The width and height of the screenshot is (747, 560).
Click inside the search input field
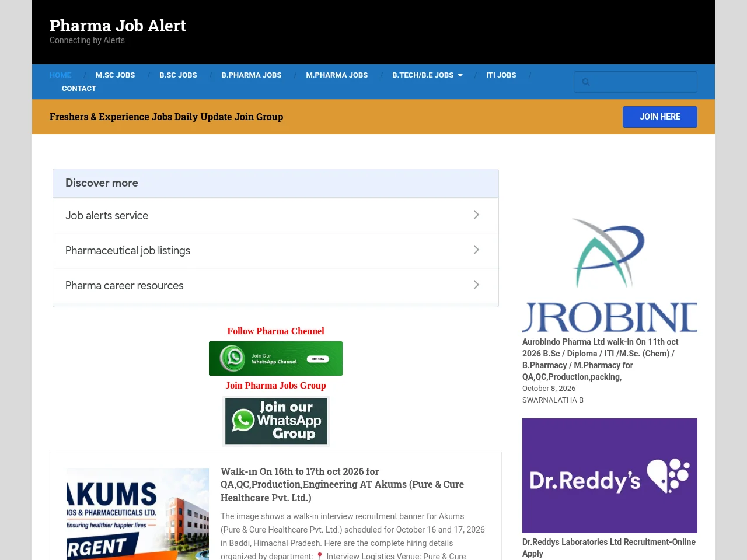pyautogui.click(x=636, y=82)
